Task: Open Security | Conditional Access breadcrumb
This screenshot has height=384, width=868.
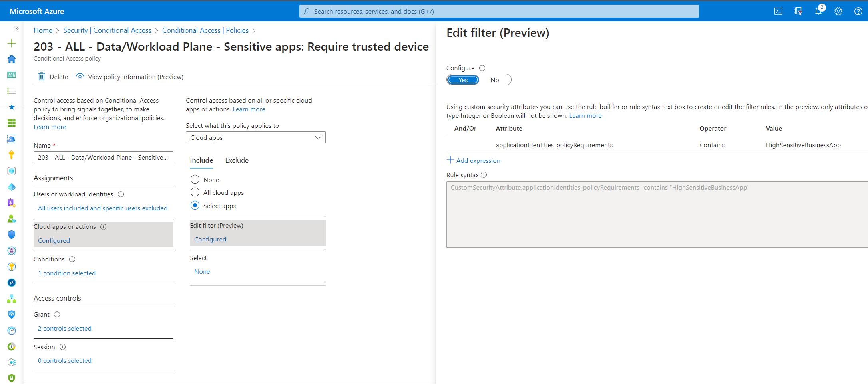Action: click(x=107, y=30)
